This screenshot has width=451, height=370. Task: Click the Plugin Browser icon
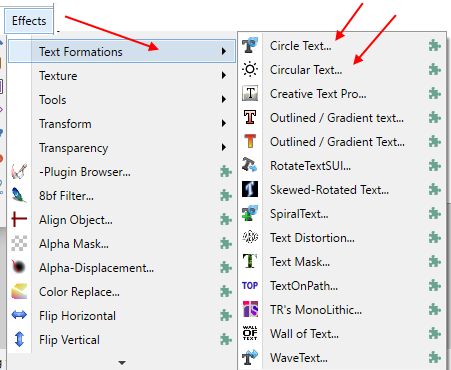pyautogui.click(x=19, y=171)
